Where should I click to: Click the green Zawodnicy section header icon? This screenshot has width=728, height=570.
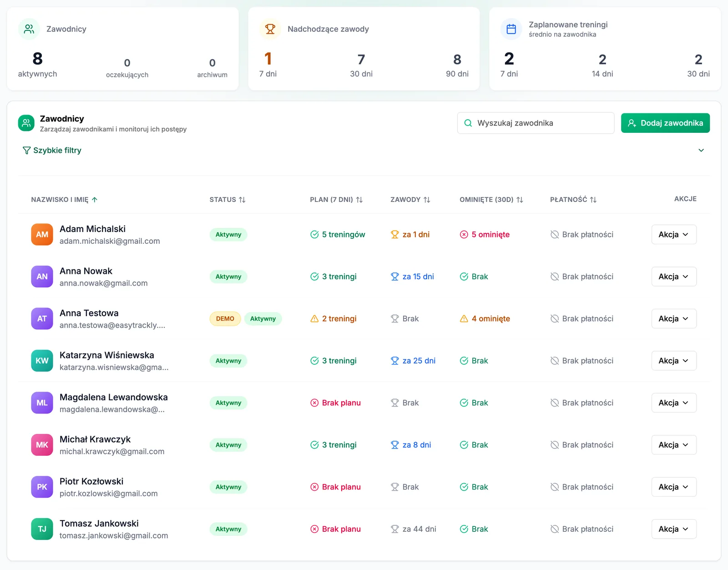(x=26, y=123)
